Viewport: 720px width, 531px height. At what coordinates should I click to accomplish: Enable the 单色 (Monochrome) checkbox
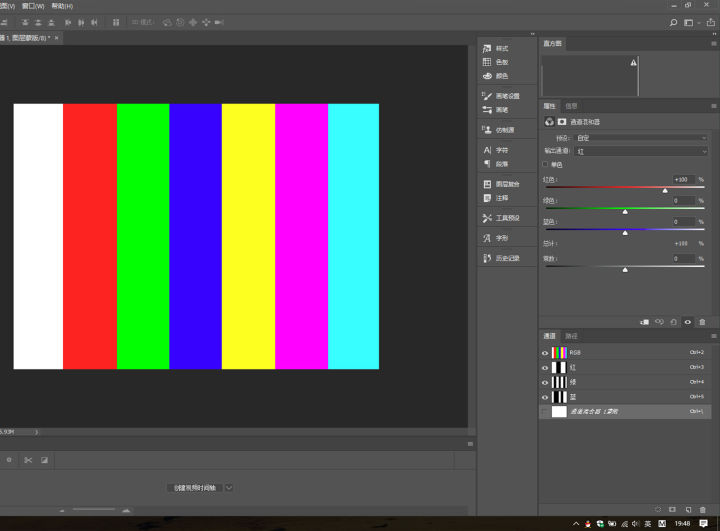545,164
